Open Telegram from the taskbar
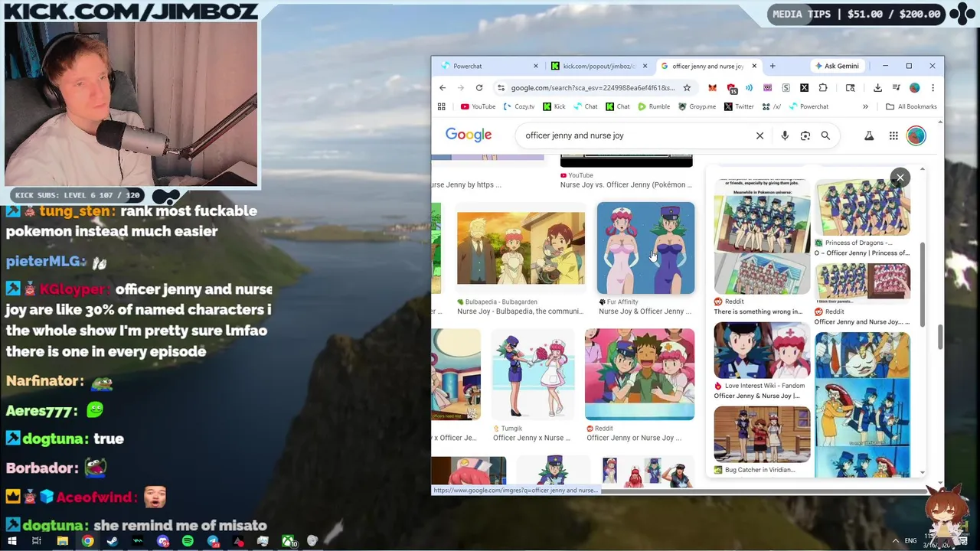 click(x=213, y=541)
